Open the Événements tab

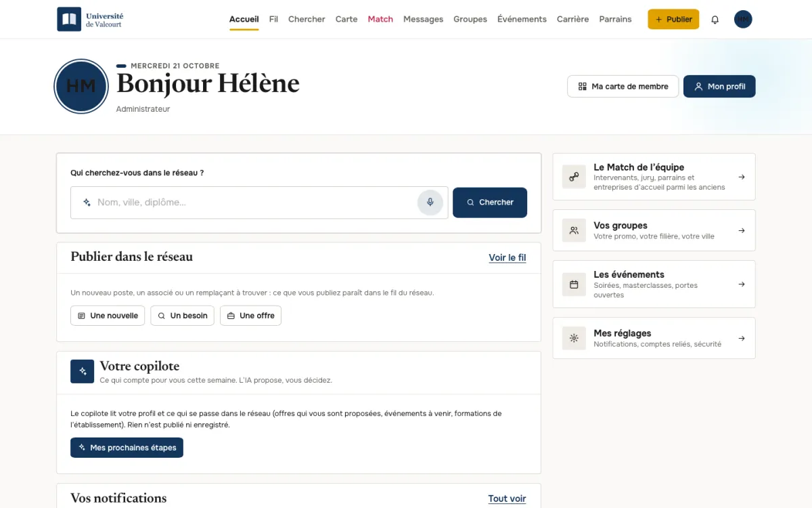coord(522,20)
